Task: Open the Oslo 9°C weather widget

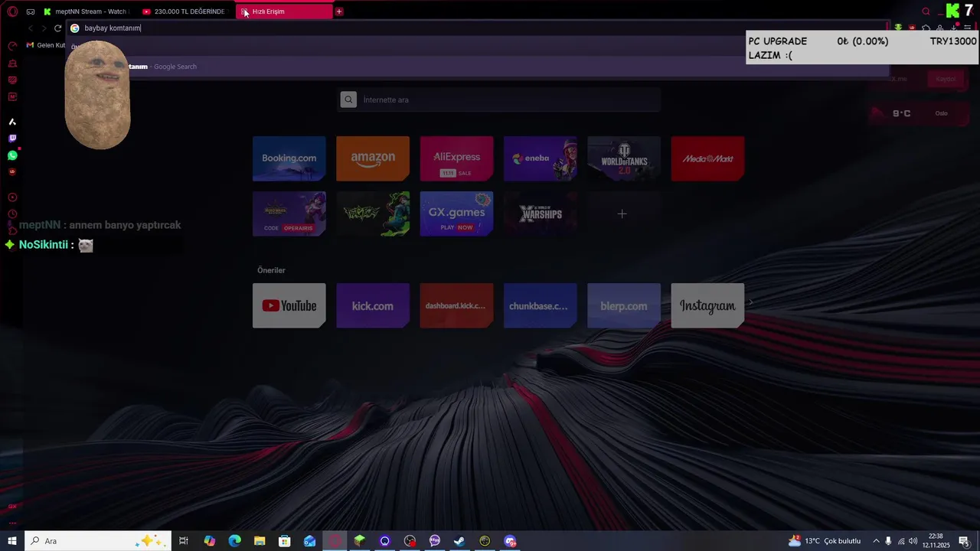Action: point(919,113)
